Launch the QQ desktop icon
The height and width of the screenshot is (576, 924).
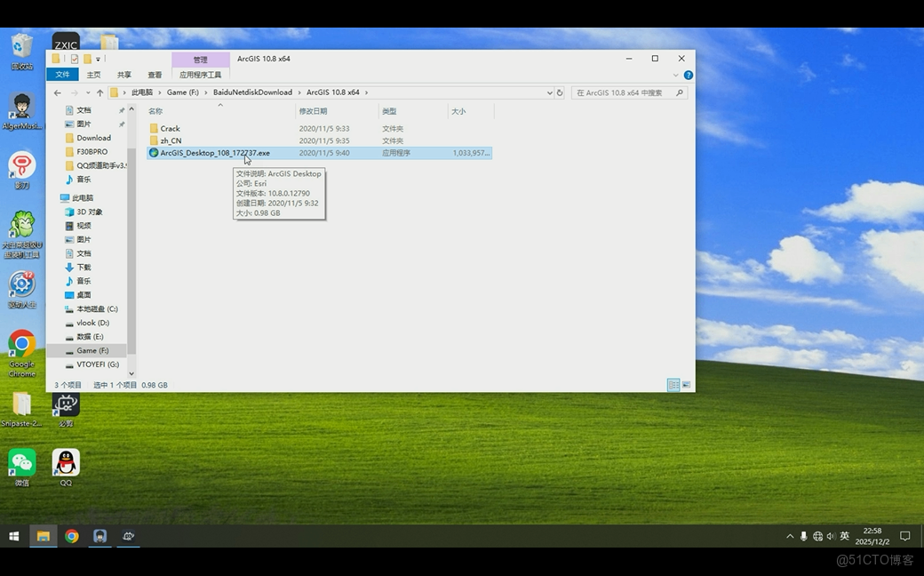point(66,463)
